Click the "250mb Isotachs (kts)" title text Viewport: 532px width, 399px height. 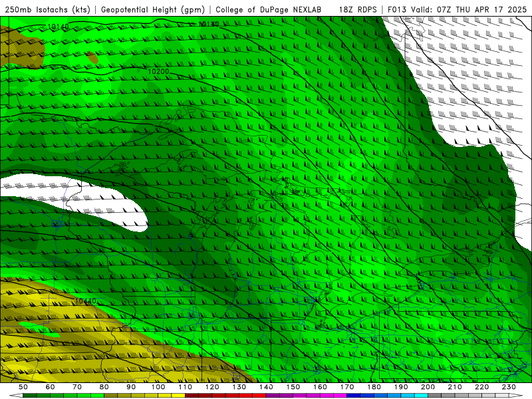point(47,9)
